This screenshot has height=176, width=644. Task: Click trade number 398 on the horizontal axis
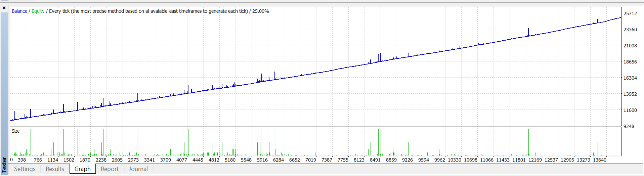(22, 160)
